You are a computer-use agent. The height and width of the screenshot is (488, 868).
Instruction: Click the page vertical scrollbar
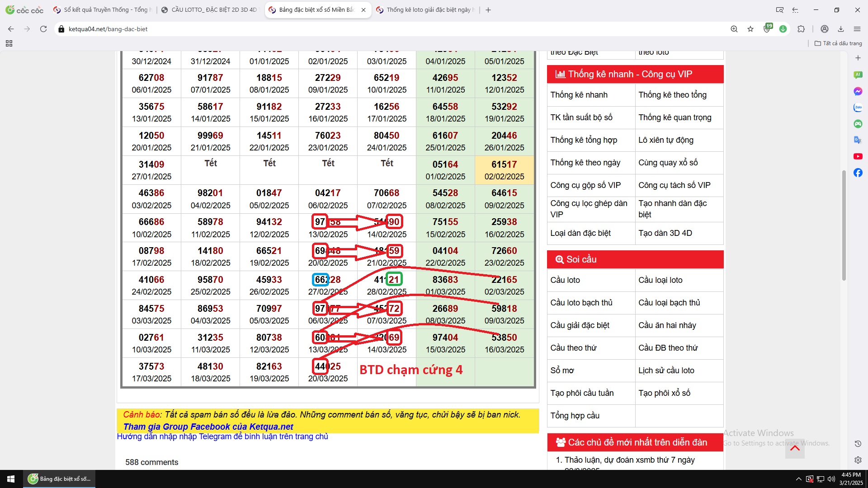coord(844,226)
